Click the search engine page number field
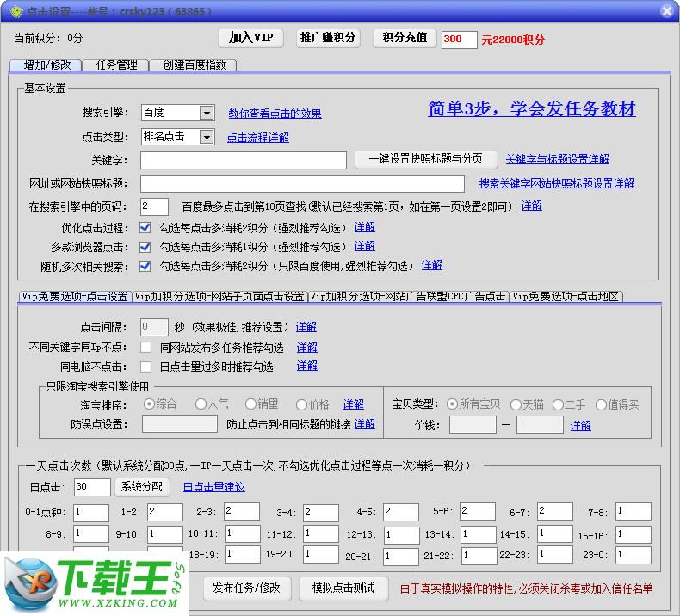The image size is (680, 616). (154, 206)
